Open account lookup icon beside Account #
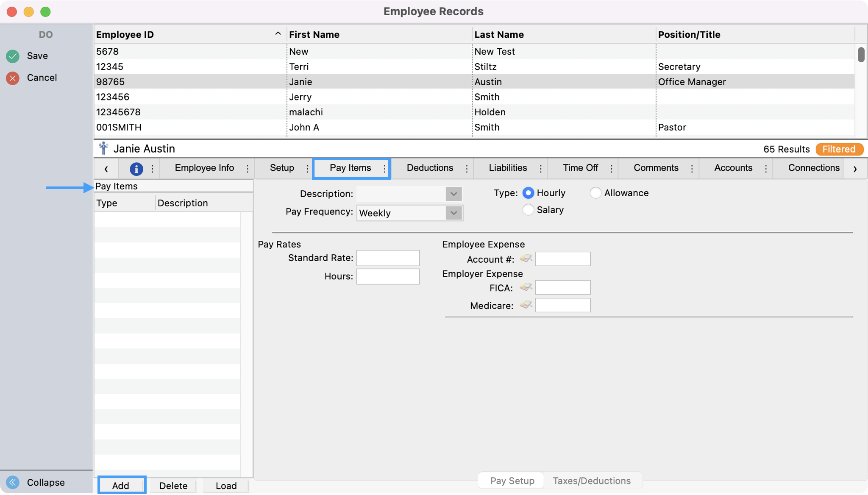868x495 pixels. point(526,258)
